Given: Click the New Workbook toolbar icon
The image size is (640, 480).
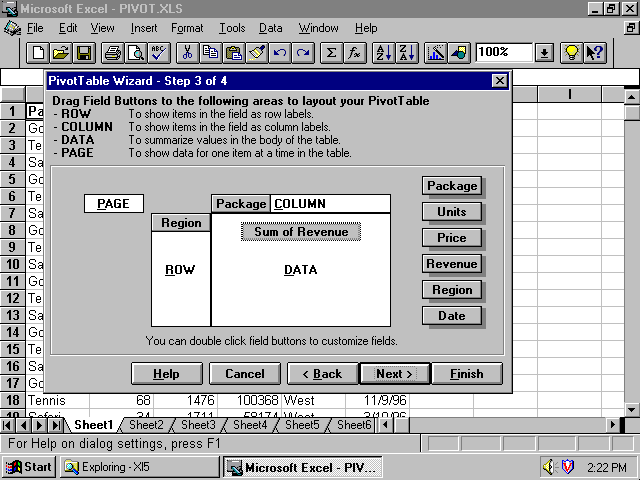Looking at the screenshot, I should (x=38, y=53).
